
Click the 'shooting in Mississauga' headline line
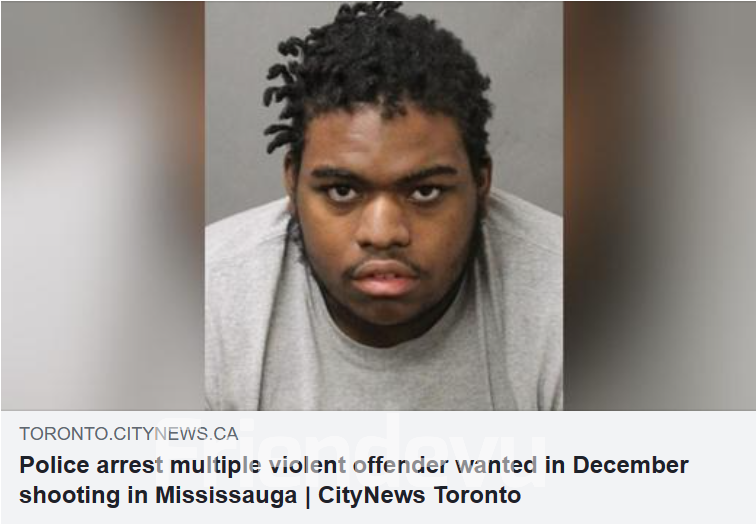click(x=158, y=496)
